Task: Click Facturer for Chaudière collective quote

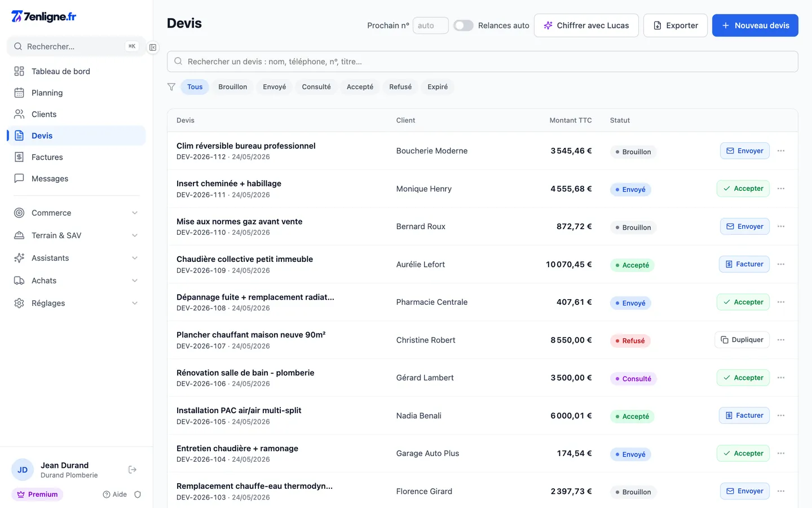Action: tap(744, 264)
